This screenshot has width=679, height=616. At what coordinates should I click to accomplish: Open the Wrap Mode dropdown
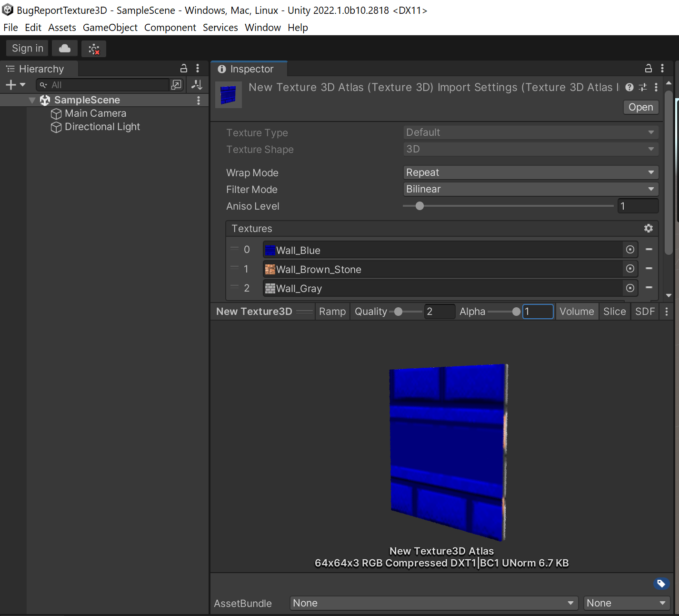pyautogui.click(x=530, y=172)
